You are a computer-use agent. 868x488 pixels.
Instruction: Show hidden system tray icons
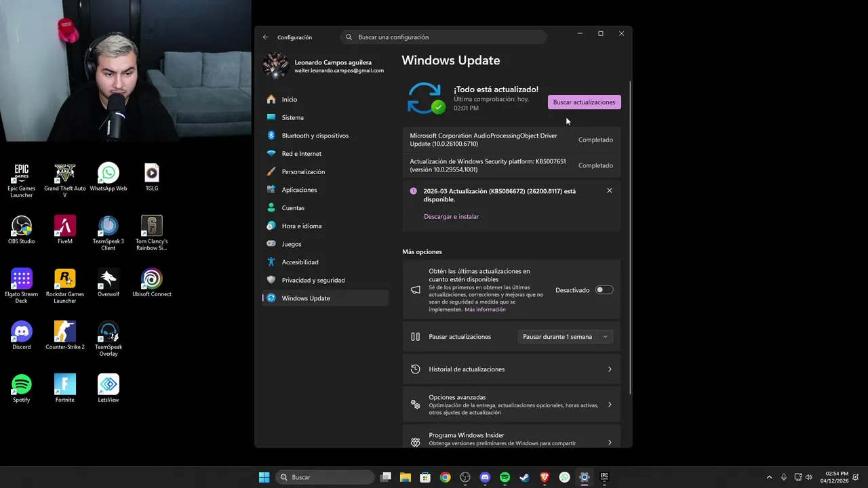[x=769, y=477]
